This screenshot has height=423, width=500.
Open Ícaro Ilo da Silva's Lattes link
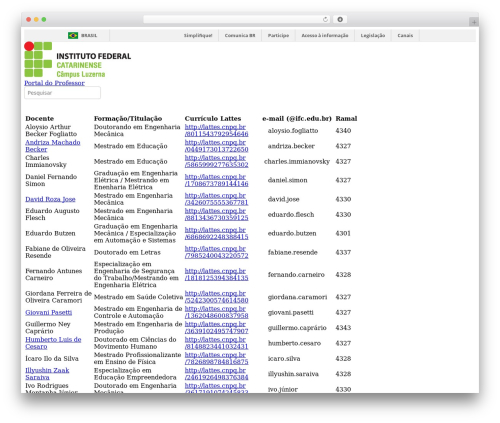tap(216, 358)
